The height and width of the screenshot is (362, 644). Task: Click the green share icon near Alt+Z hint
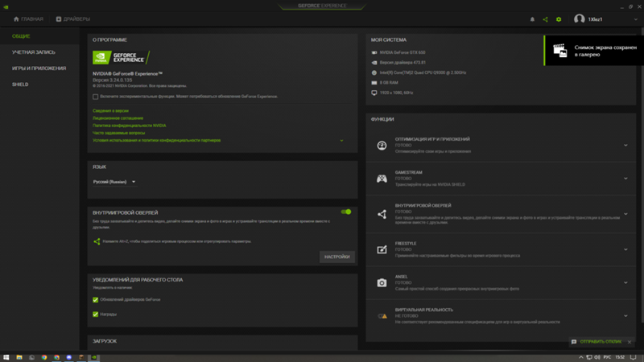pos(97,241)
